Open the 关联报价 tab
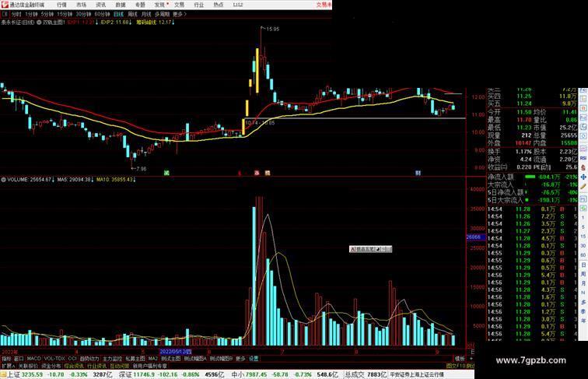This screenshot has height=379, width=588. (28, 366)
